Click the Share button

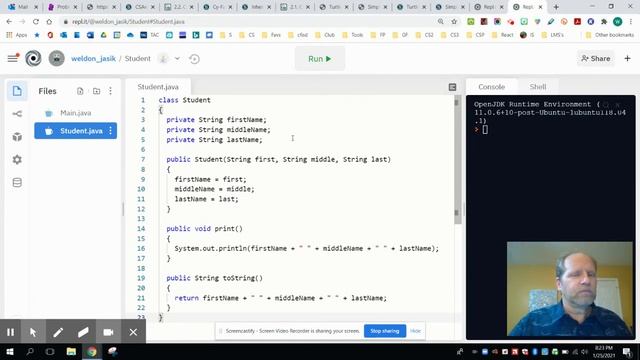[x=596, y=58]
